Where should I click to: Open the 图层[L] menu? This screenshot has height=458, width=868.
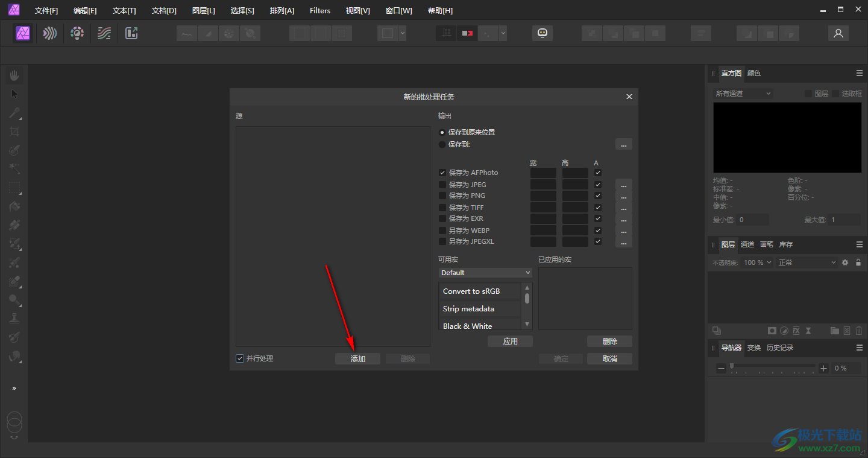[203, 11]
